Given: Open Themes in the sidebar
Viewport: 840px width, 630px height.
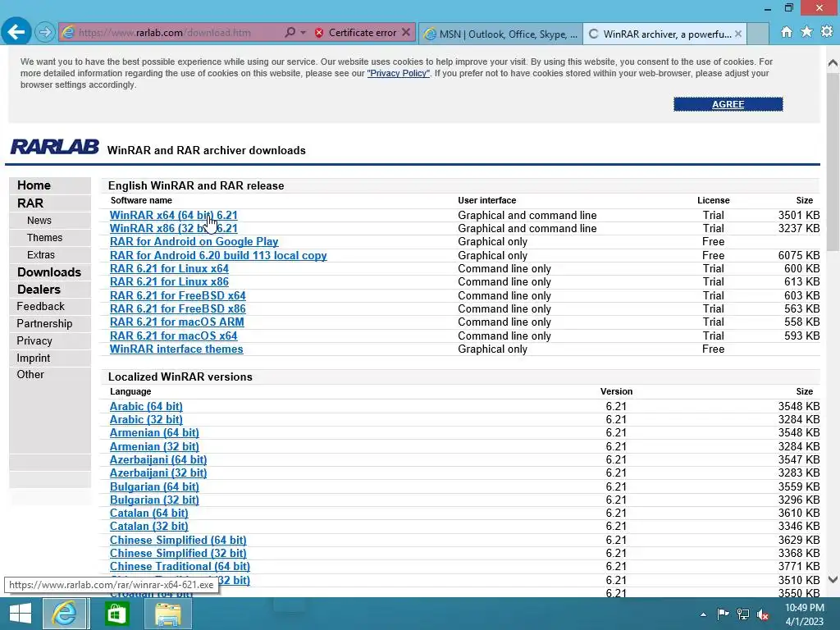Looking at the screenshot, I should pyautogui.click(x=44, y=238).
